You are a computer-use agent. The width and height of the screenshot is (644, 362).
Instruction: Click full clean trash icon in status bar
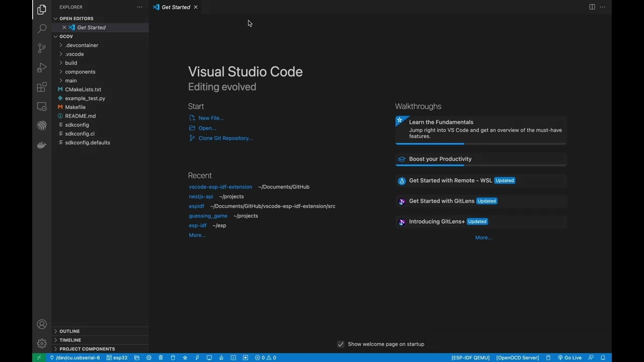coord(160,357)
